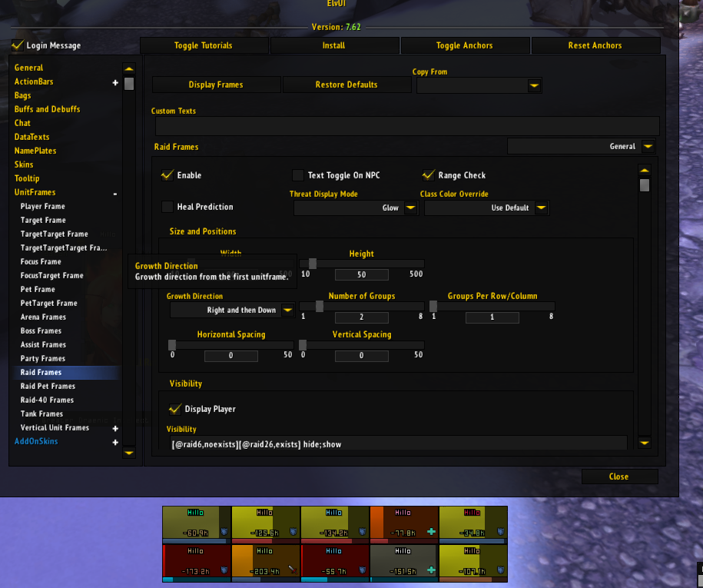Collapse the UnitFrames minus icon
The height and width of the screenshot is (588, 703).
[x=115, y=194]
